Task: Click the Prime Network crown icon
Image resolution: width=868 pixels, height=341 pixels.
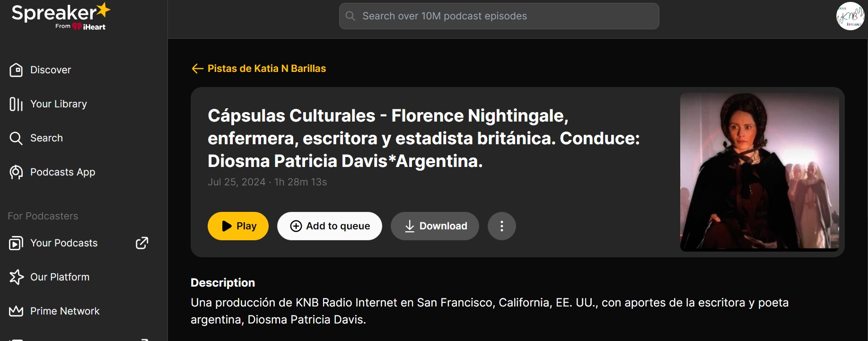Action: (16, 311)
